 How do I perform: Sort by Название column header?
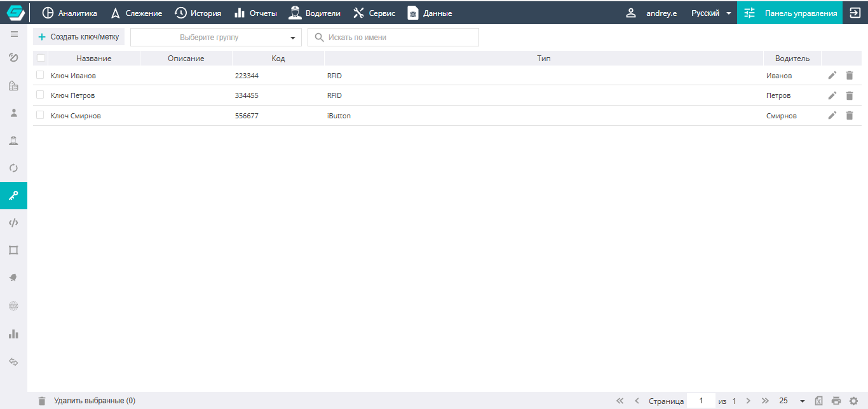tap(94, 59)
